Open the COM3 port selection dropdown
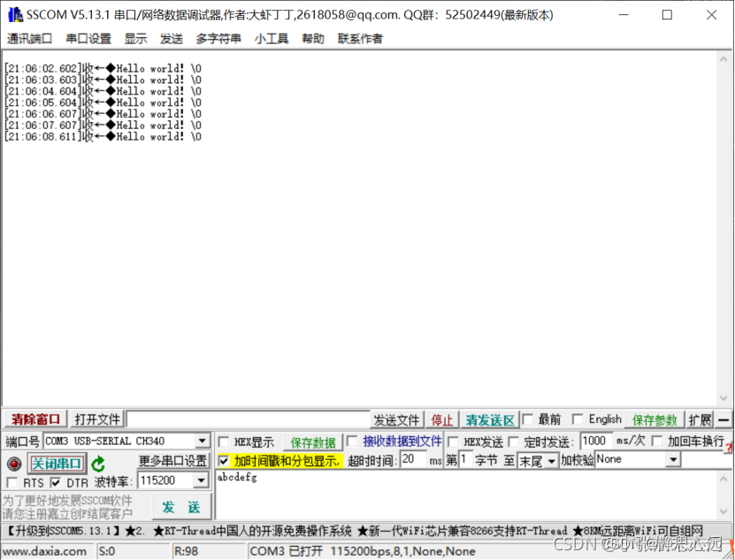Viewport: 735px width, 560px height. [203, 441]
